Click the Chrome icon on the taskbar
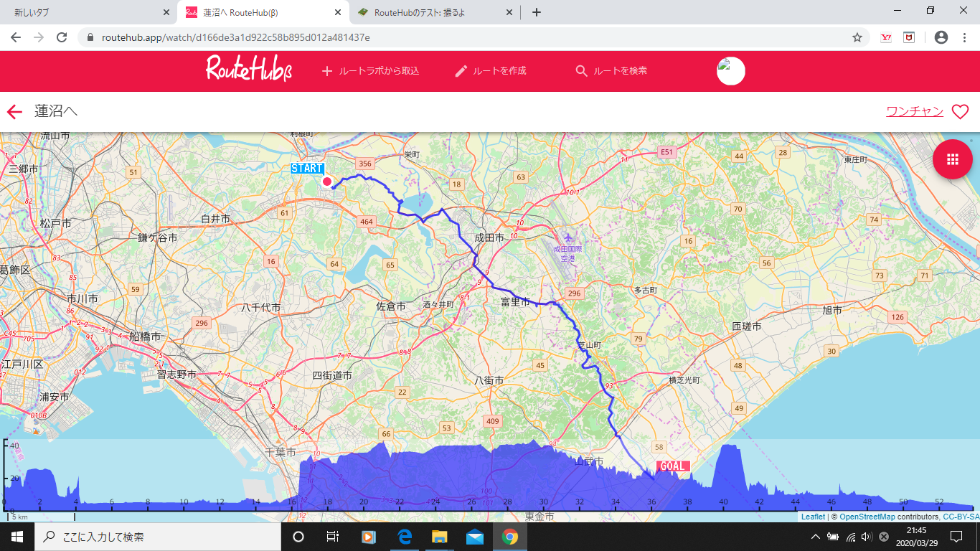This screenshot has height=551, width=980. tap(509, 536)
